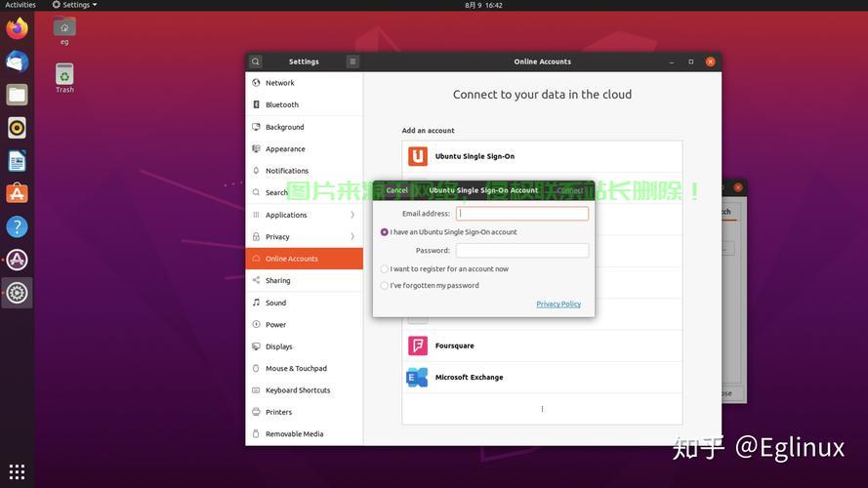Open the Settings hamburger menu
The width and height of the screenshot is (868, 488).
(352, 61)
